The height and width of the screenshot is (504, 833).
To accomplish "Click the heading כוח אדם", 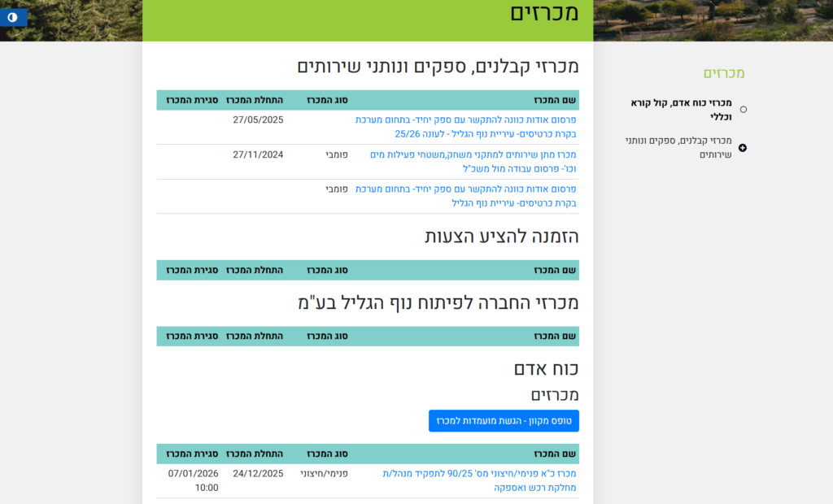I will point(546,368).
